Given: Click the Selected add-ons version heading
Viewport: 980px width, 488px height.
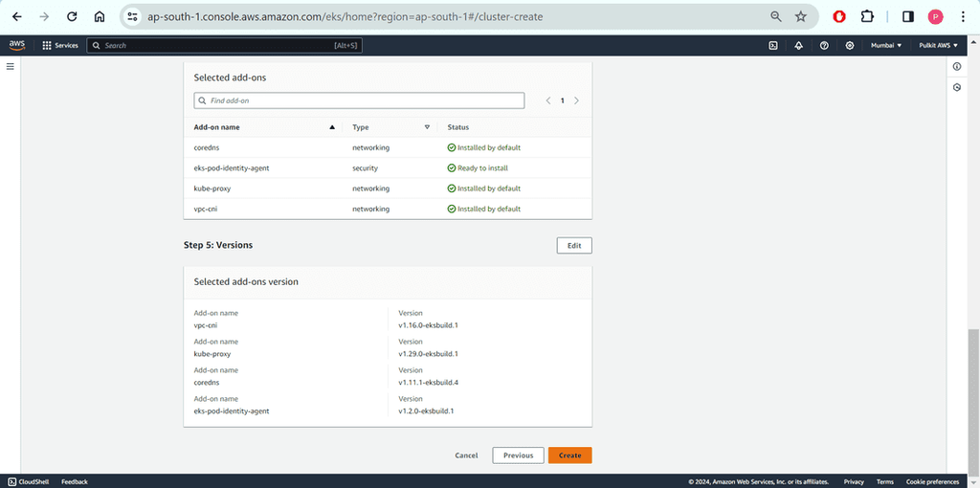Looking at the screenshot, I should tap(246, 282).
